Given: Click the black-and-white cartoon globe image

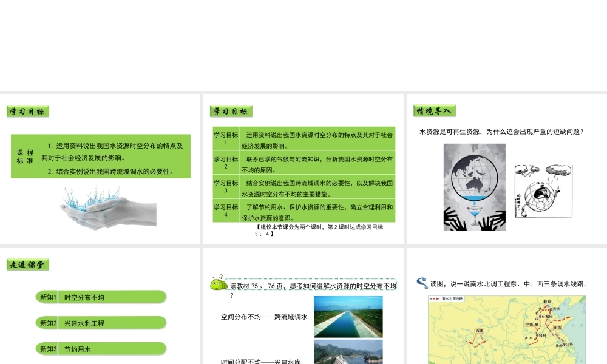Looking at the screenshot, I should 543,191.
